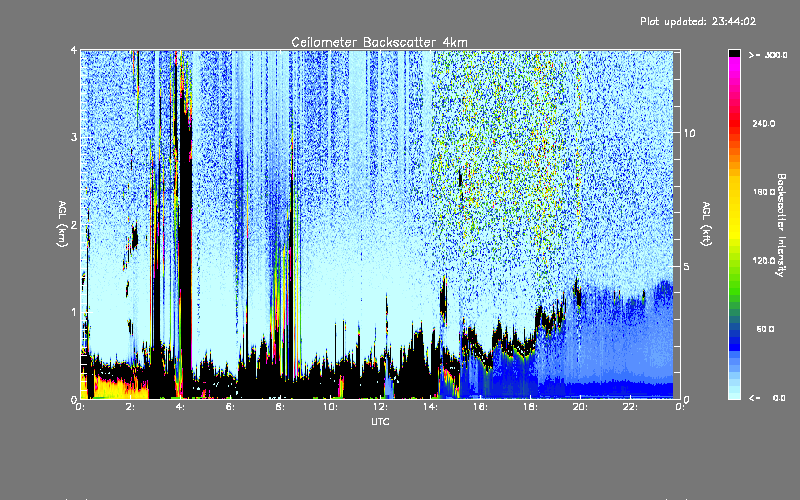This screenshot has width=800, height=500.
Task: Click the "20:" UTC time tick label
Action: coord(580,407)
